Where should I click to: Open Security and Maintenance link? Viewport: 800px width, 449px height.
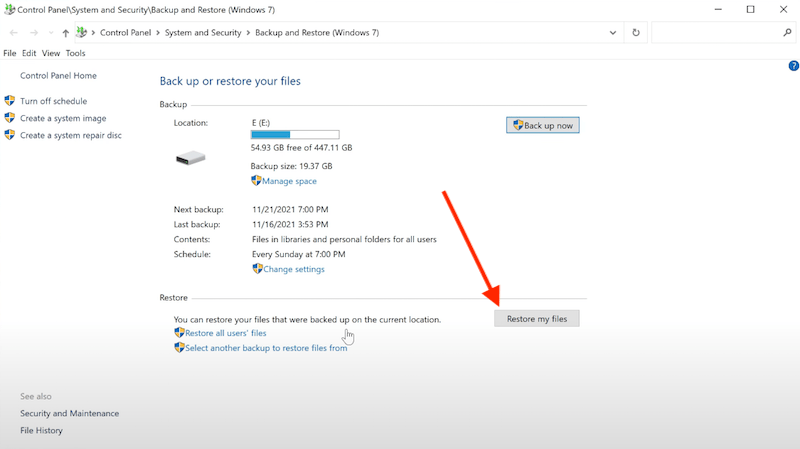[69, 413]
